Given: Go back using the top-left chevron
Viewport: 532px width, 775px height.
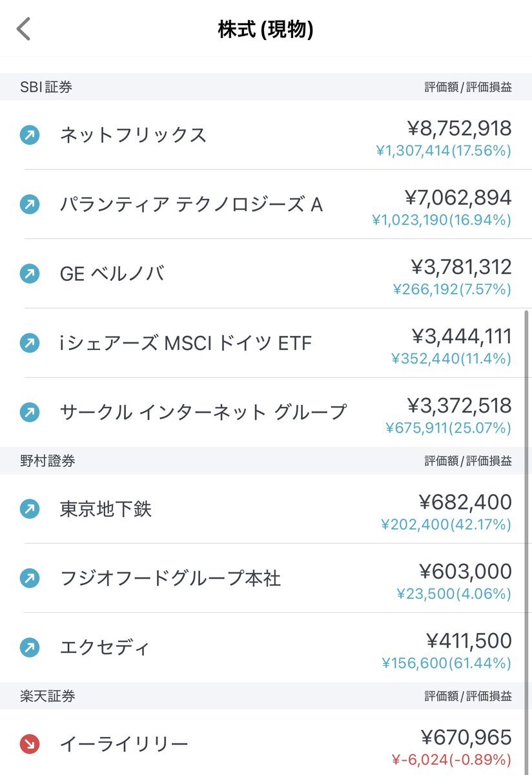Looking at the screenshot, I should [24, 30].
